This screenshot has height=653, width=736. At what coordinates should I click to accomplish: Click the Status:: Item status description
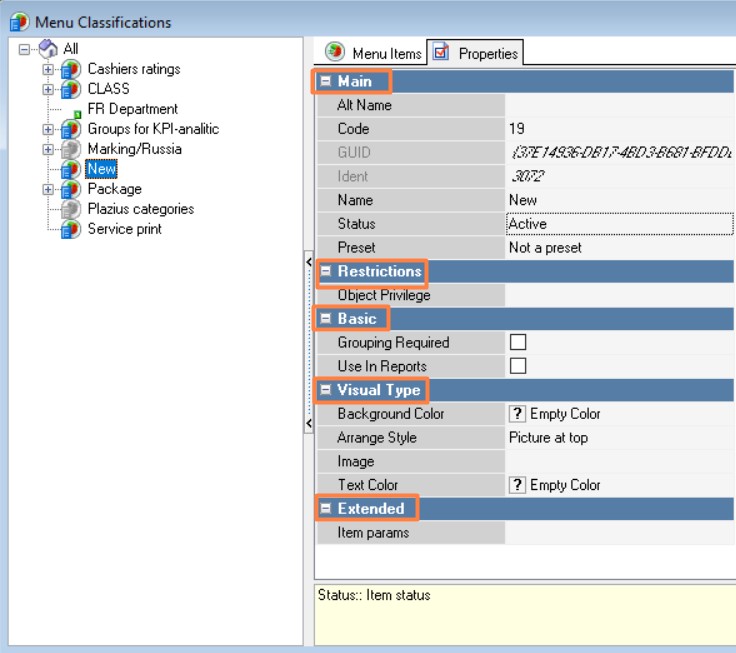[374, 595]
